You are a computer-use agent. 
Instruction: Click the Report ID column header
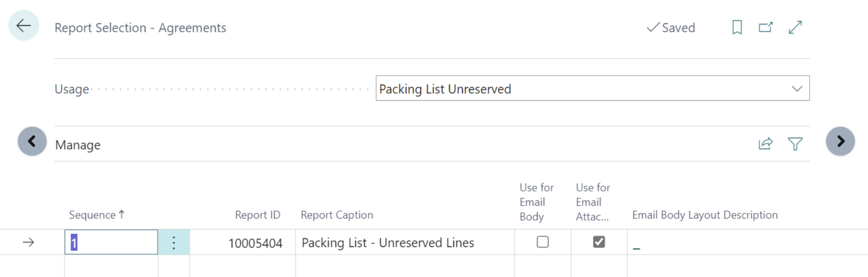[x=258, y=215]
